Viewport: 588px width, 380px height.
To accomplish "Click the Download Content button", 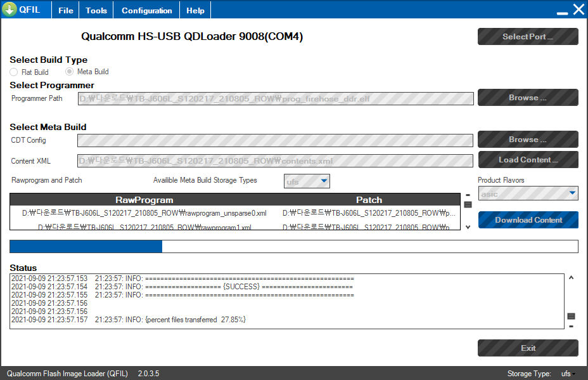I will click(528, 220).
